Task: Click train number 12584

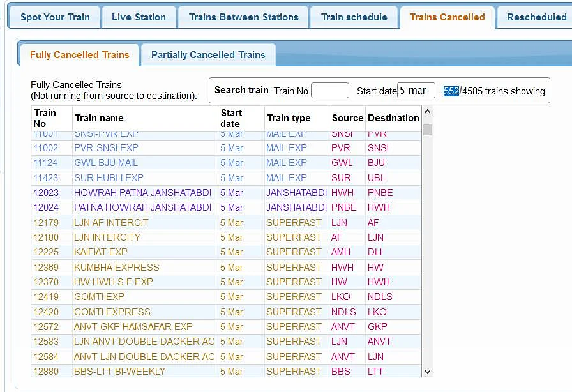Action: click(45, 357)
